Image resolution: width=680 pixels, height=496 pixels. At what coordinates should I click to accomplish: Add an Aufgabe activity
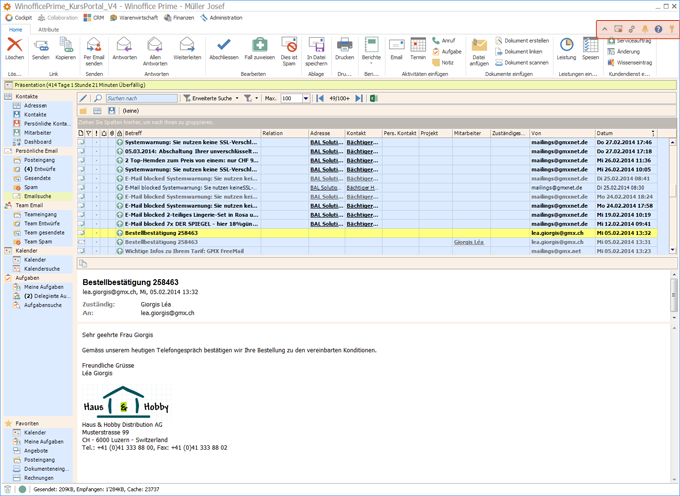coord(447,52)
